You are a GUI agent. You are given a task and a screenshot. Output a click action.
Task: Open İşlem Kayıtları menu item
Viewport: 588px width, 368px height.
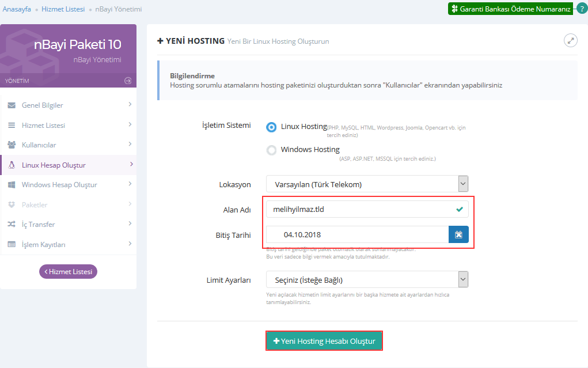pyautogui.click(x=43, y=245)
